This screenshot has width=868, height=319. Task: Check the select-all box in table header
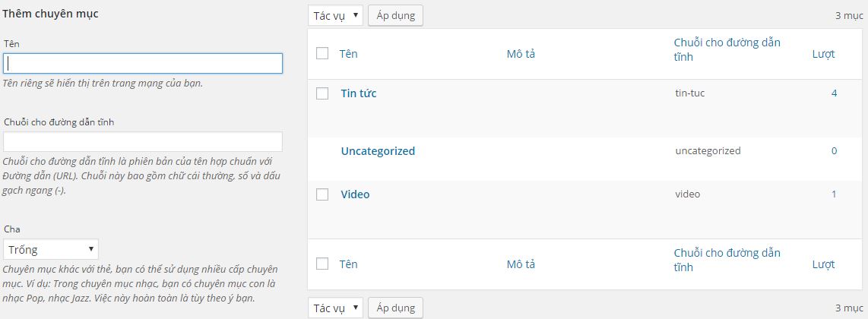[x=322, y=53]
